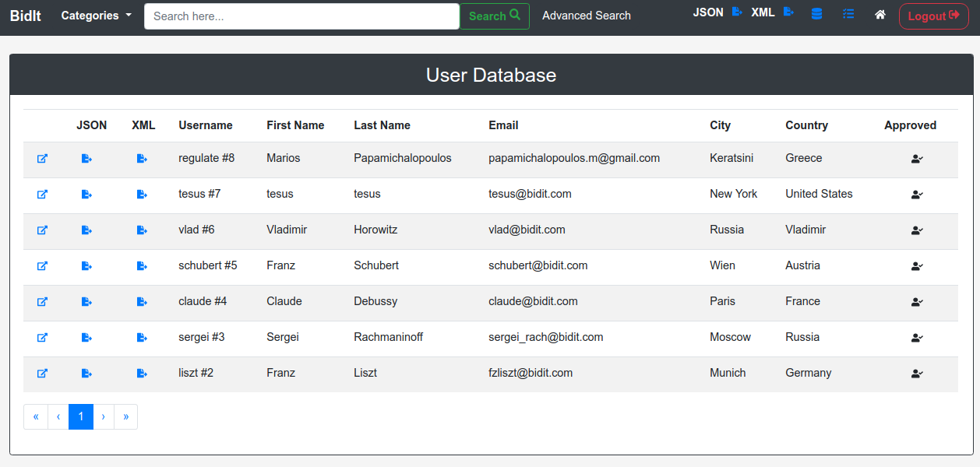Export vlad #6 as XML
Image resolution: width=980 pixels, height=467 pixels.
[x=142, y=230]
